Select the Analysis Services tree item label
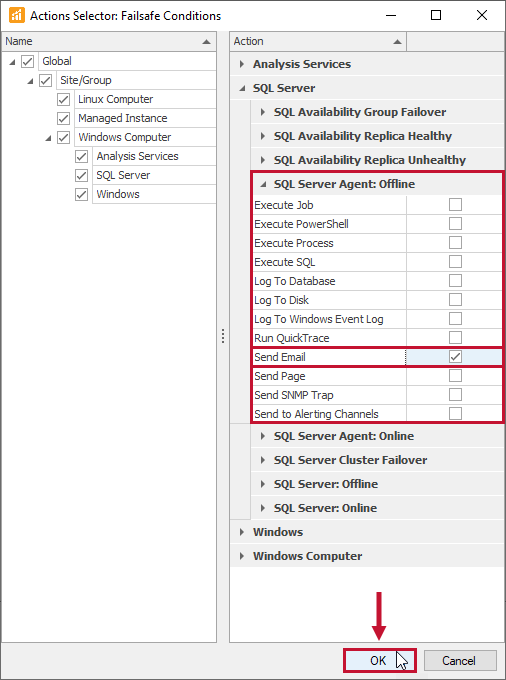The height and width of the screenshot is (680, 506). tap(137, 156)
